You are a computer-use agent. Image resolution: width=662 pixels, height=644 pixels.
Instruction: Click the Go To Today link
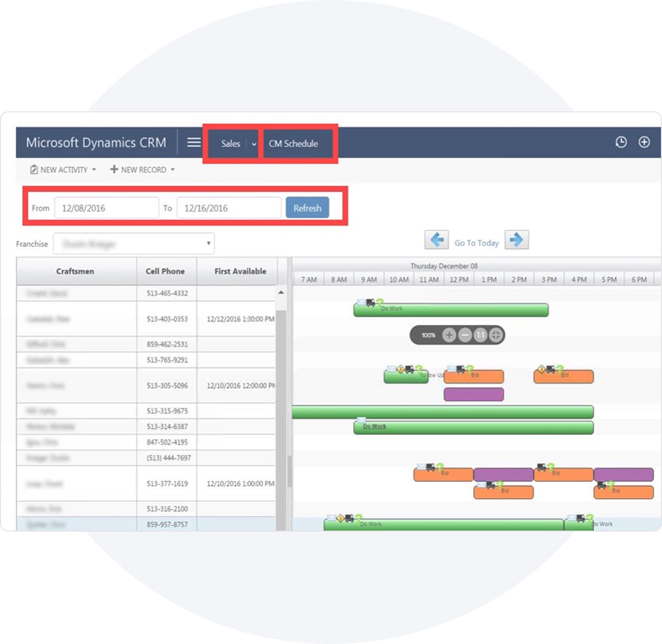476,243
